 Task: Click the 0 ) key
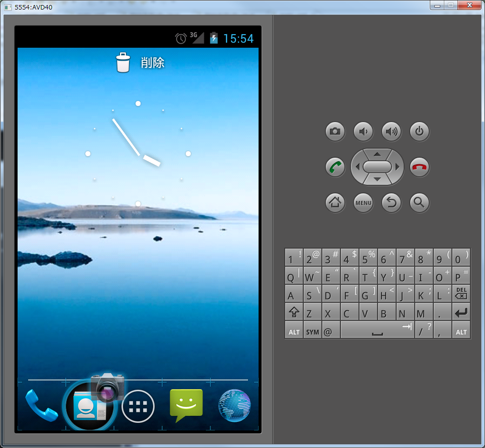(x=461, y=258)
